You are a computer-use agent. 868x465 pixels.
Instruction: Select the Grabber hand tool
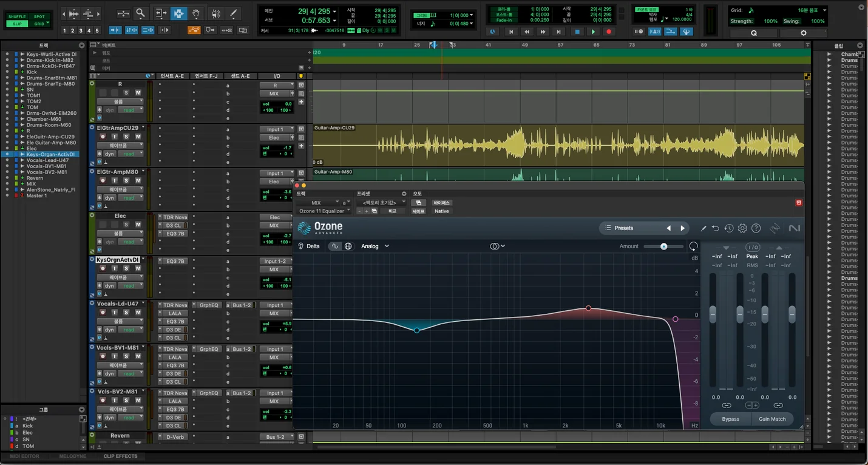point(196,13)
